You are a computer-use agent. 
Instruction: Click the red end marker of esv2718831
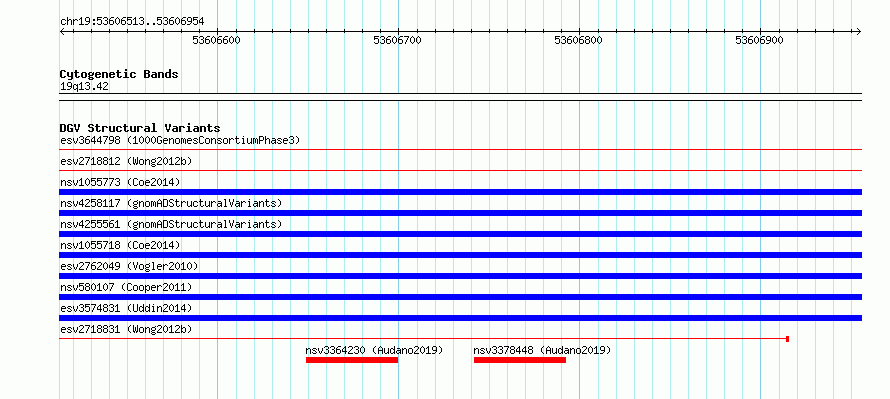point(787,339)
